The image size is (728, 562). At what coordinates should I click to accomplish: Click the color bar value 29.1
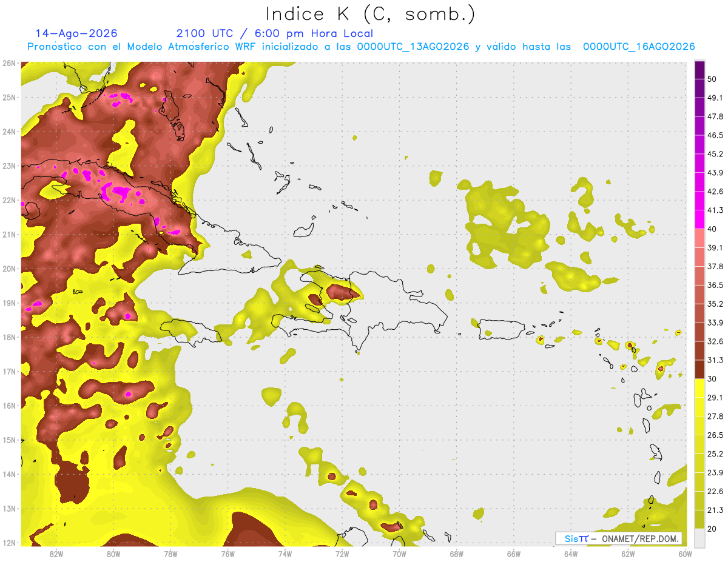(x=715, y=398)
